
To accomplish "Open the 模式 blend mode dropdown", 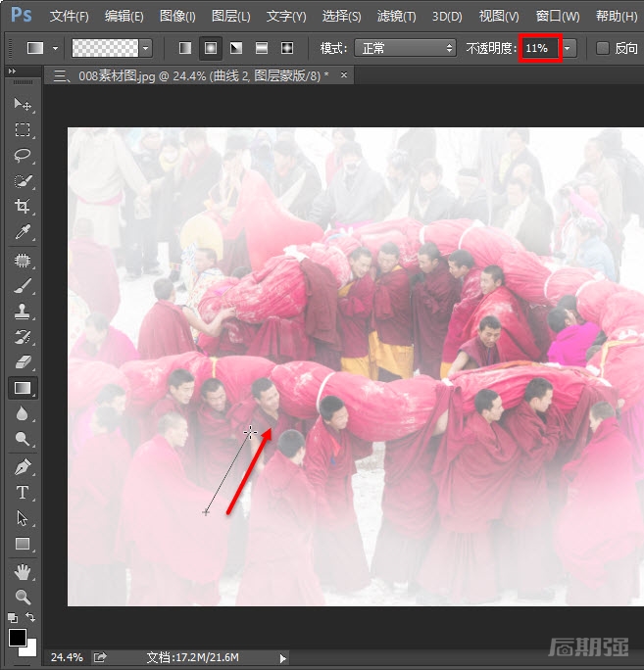I will [405, 48].
